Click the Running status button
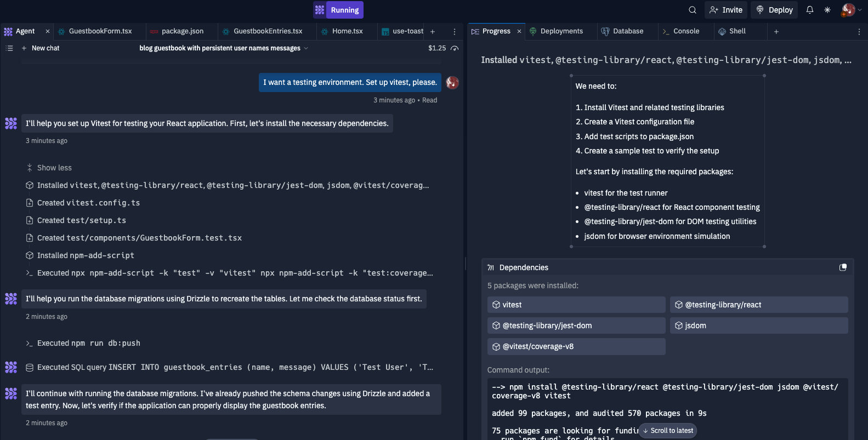 (345, 10)
